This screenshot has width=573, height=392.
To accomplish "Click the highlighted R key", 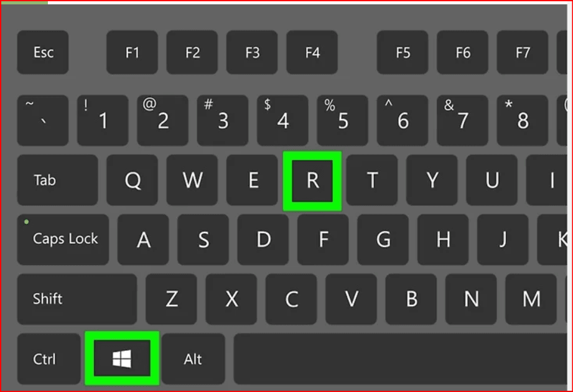I will tap(312, 181).
